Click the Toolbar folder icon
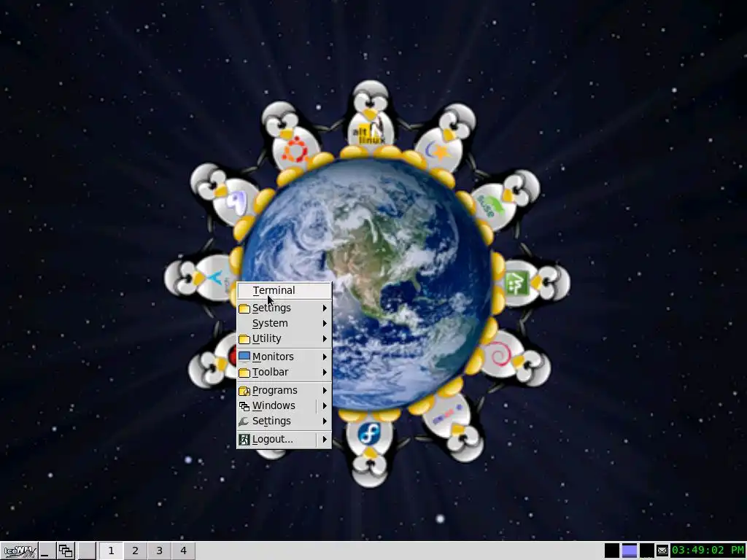This screenshot has width=747, height=560. click(x=244, y=373)
